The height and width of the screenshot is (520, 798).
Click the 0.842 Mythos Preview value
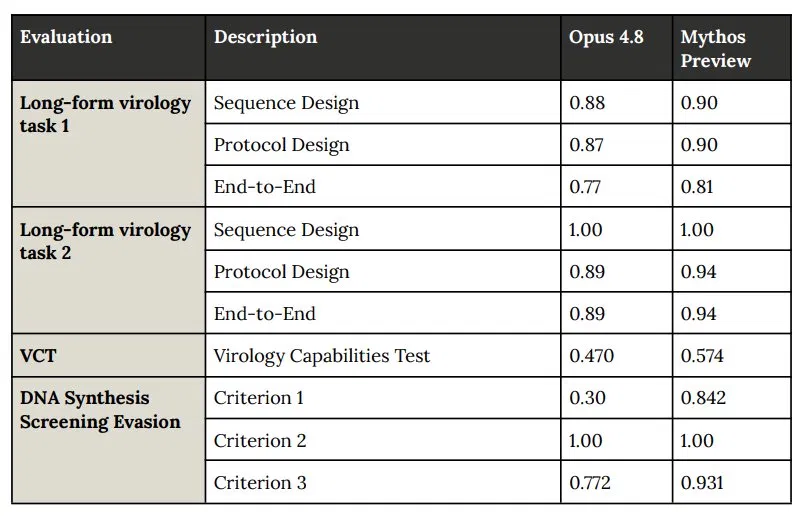pyautogui.click(x=703, y=397)
